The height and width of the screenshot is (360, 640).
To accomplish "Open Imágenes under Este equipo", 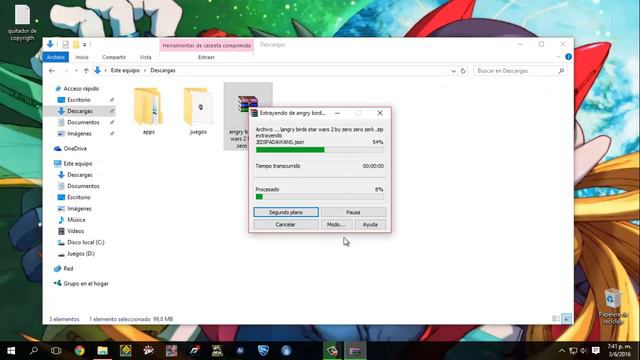I will click(79, 209).
